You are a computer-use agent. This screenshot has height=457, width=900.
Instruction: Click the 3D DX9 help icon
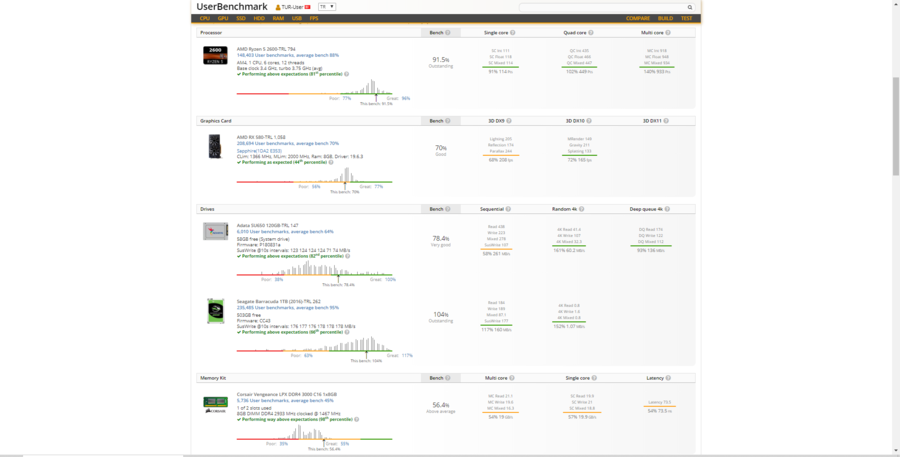[509, 121]
